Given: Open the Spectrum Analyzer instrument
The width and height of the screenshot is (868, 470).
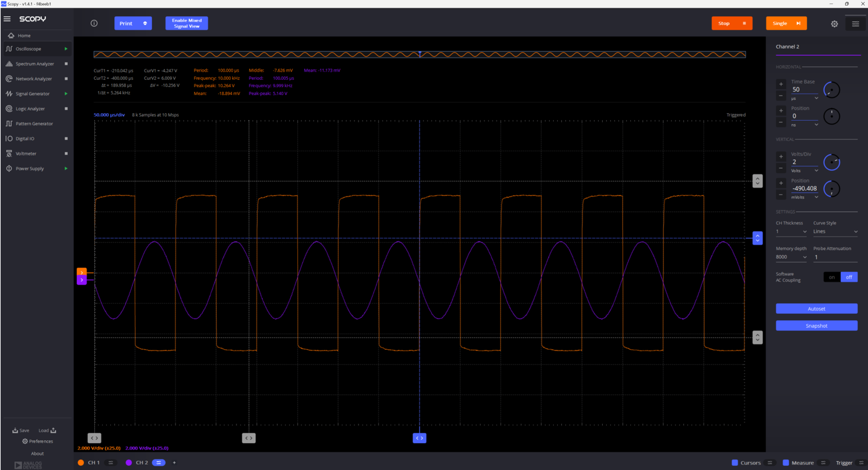Looking at the screenshot, I should pyautogui.click(x=34, y=64).
